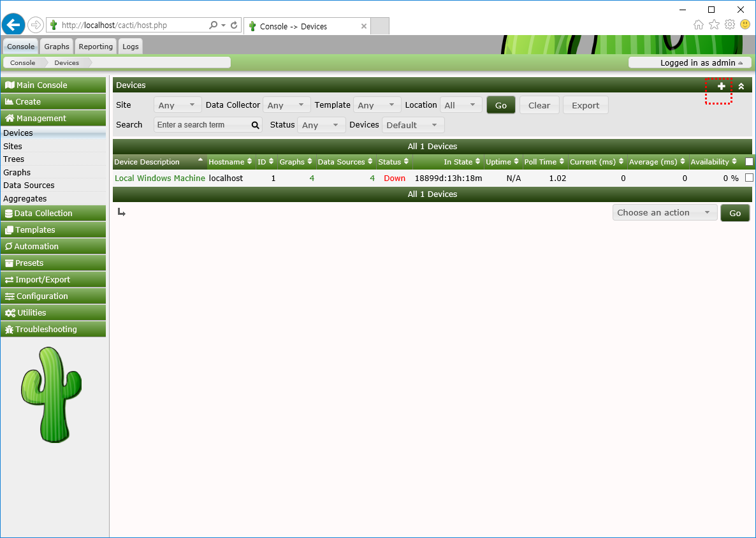Open the browser home icon
The width and height of the screenshot is (756, 538).
698,25
